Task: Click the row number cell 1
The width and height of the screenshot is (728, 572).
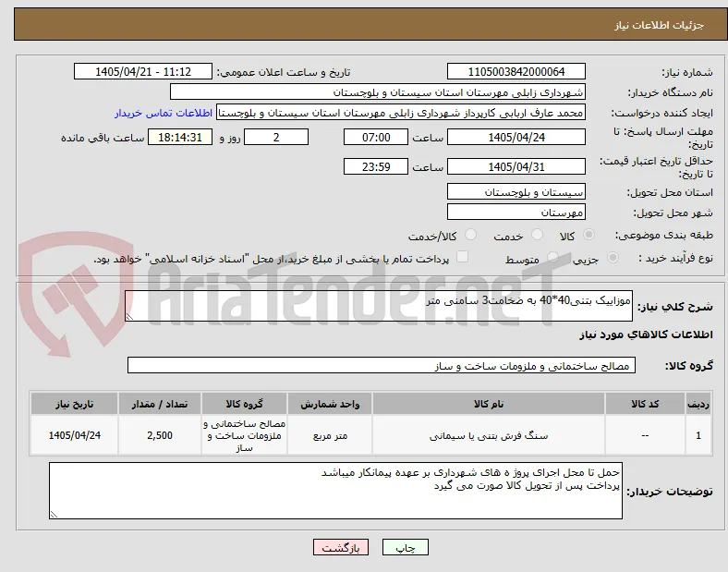Action: pos(698,435)
